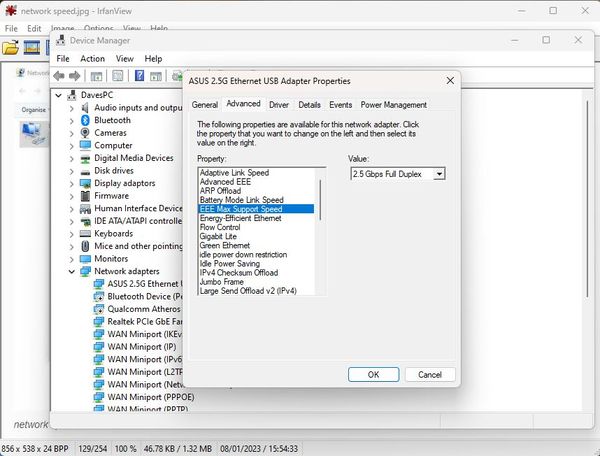Click the Bluetooth device category icon
600x456 pixels.
85,120
